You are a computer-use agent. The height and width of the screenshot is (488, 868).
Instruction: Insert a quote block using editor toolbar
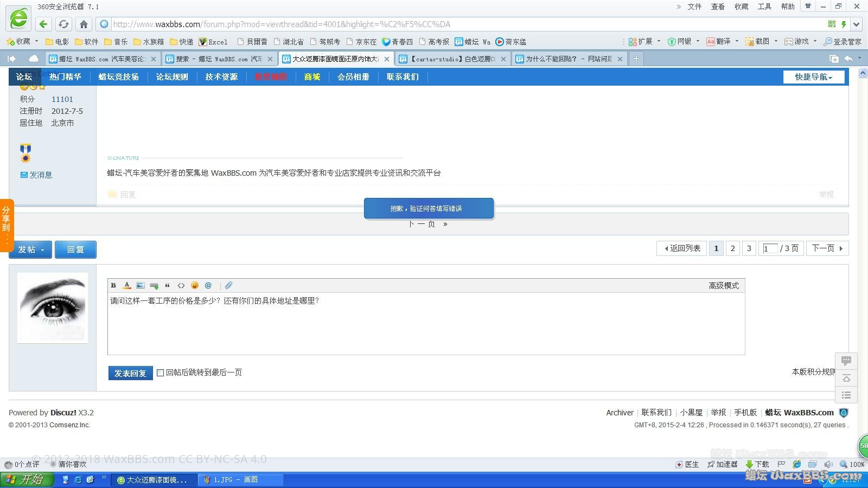pos(168,285)
